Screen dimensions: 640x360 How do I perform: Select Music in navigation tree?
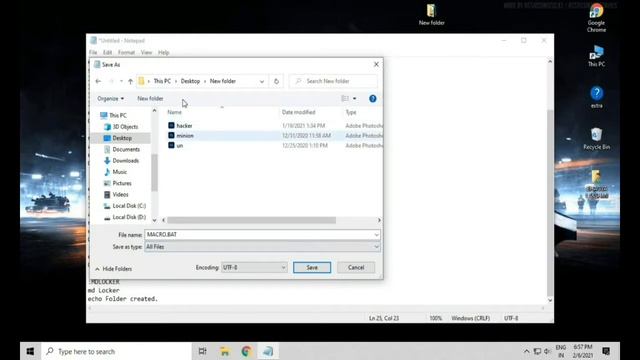(116, 172)
